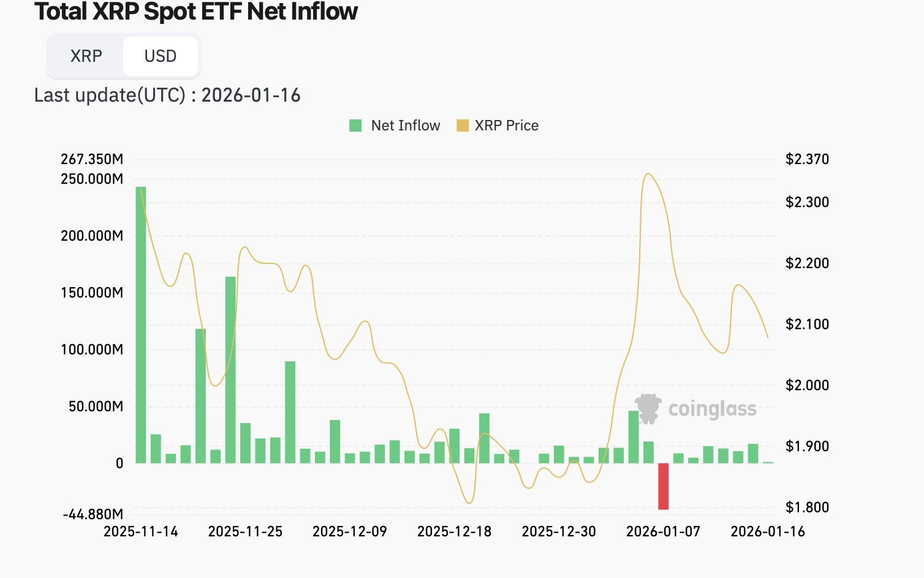Click the -44.880M inflow axis label
Viewport: 924px width, 578px height.
[x=93, y=514]
